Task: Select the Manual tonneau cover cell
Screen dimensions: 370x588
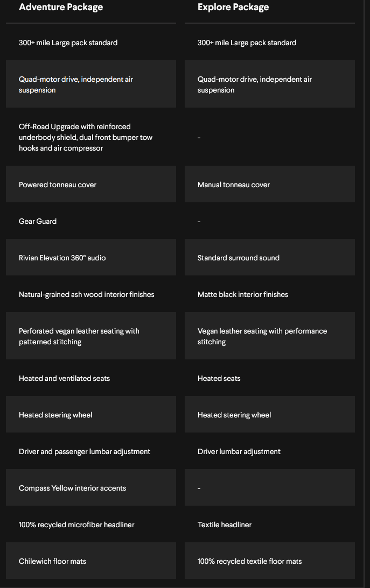Action: pos(269,184)
